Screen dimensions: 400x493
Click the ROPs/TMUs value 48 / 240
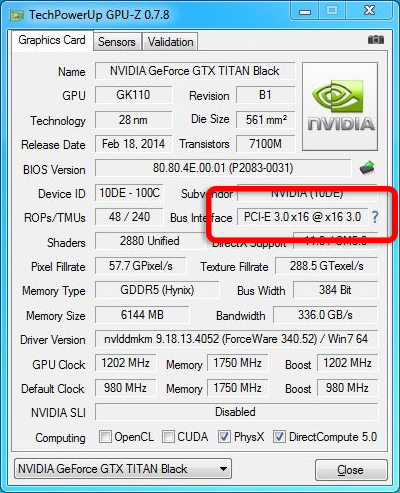click(129, 217)
